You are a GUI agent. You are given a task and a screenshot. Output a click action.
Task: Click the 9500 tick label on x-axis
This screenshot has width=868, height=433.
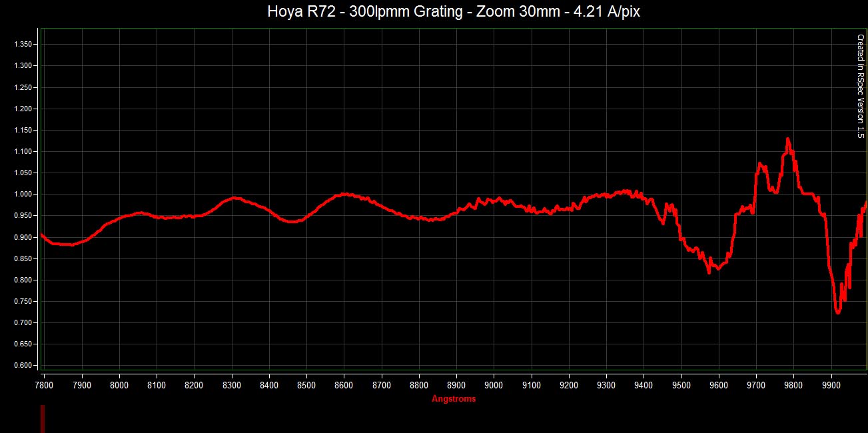tap(681, 385)
